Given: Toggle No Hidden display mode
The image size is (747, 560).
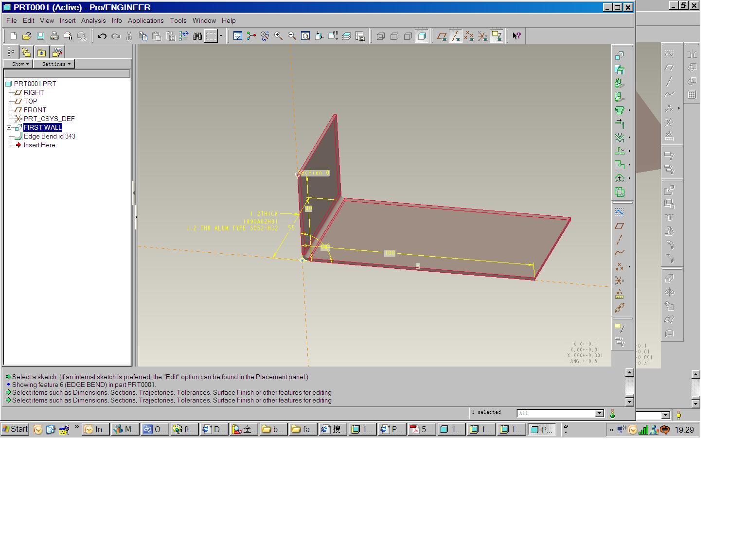Looking at the screenshot, I should click(408, 36).
